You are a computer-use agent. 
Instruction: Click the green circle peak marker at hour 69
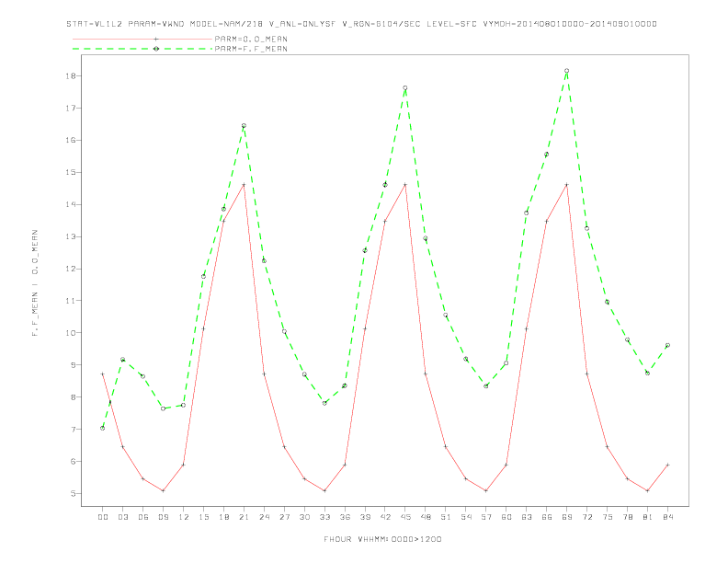[x=567, y=71]
